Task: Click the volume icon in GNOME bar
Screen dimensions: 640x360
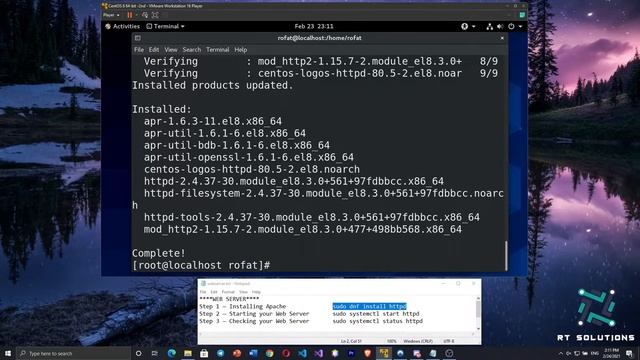Action: click(x=500, y=27)
